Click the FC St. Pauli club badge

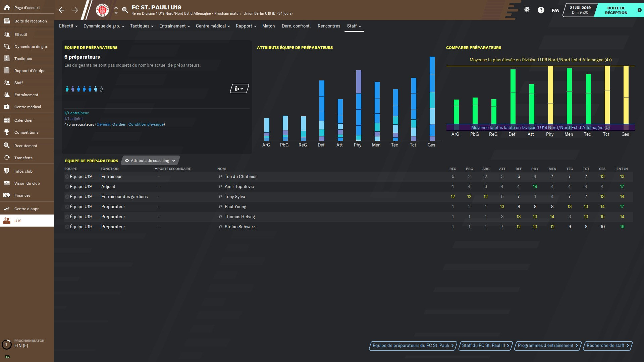point(102,10)
